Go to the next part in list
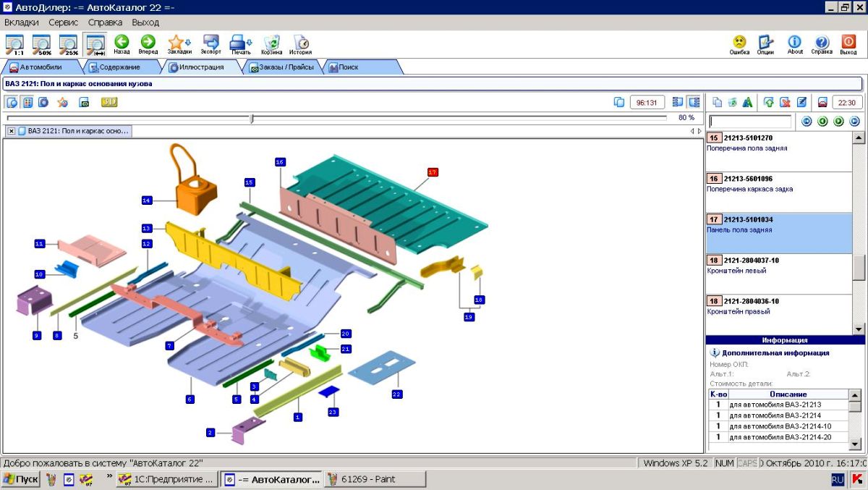 click(x=839, y=121)
